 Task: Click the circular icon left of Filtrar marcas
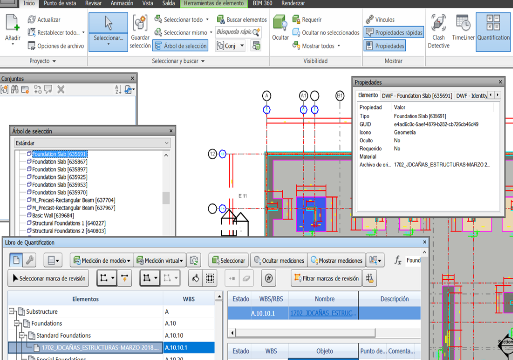(x=269, y=278)
